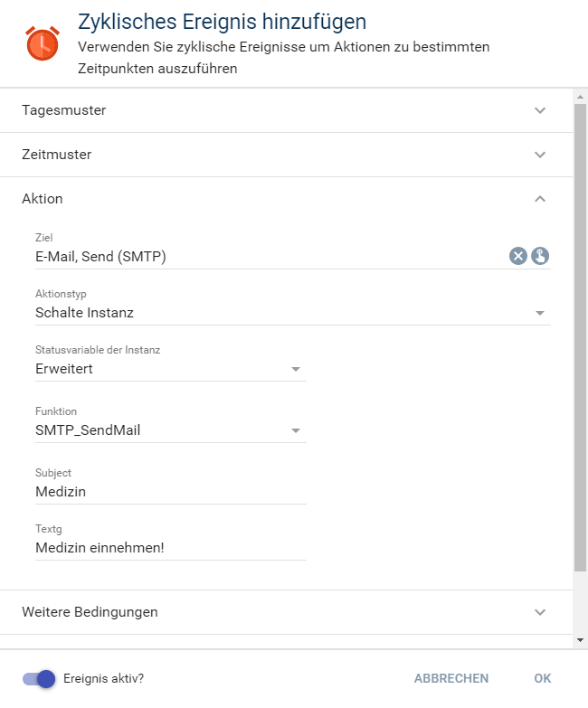The image size is (588, 708).
Task: Expand the Zeitmuster section
Action: 540,155
